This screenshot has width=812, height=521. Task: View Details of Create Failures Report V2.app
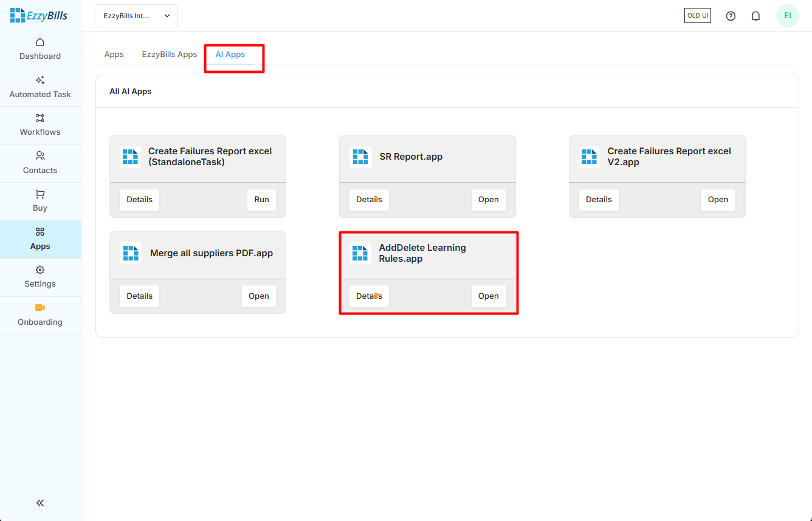[599, 200]
